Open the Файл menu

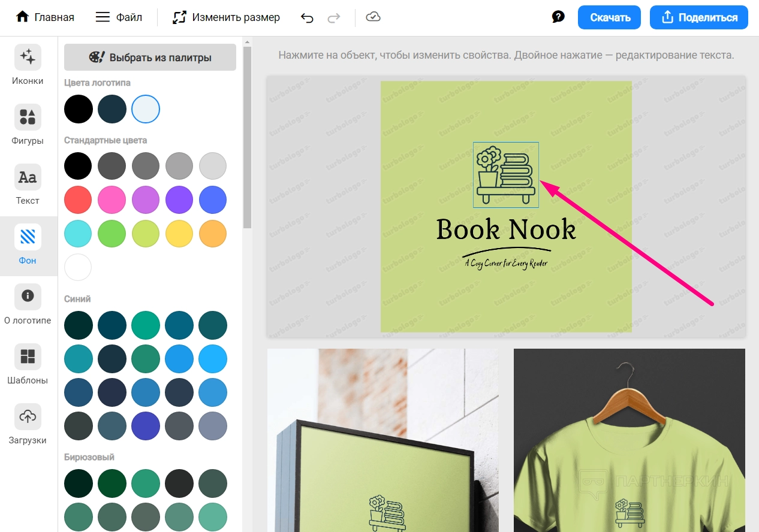pyautogui.click(x=119, y=17)
